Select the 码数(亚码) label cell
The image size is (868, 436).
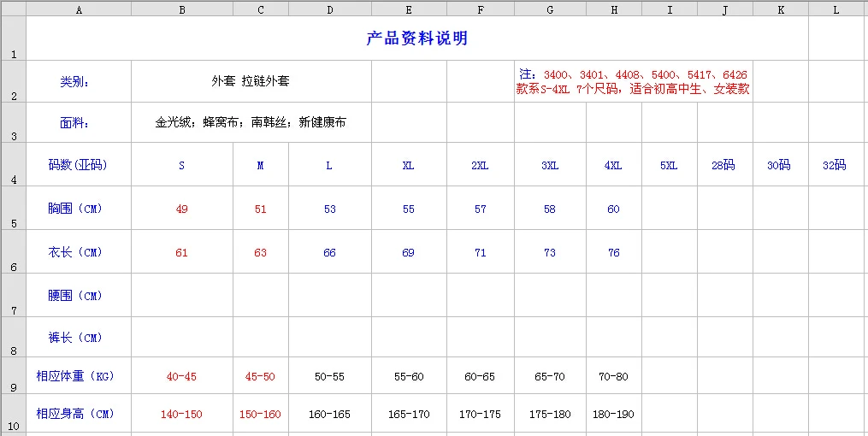point(79,164)
